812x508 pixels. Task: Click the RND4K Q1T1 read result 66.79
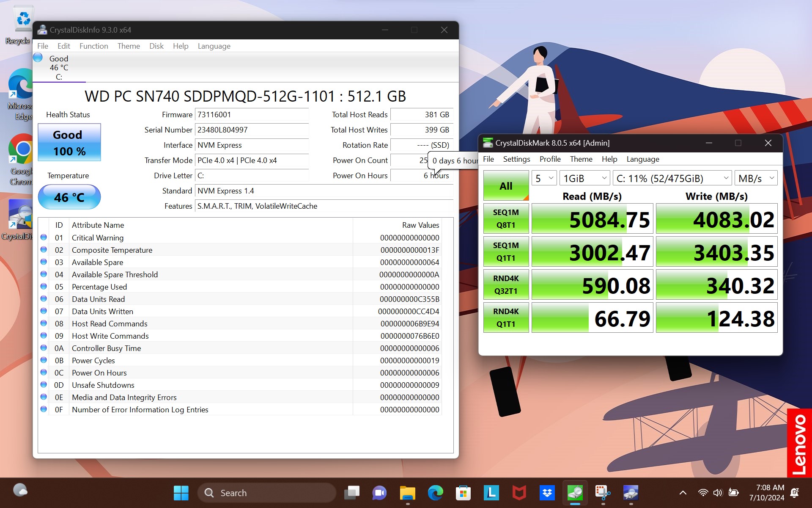coord(592,317)
